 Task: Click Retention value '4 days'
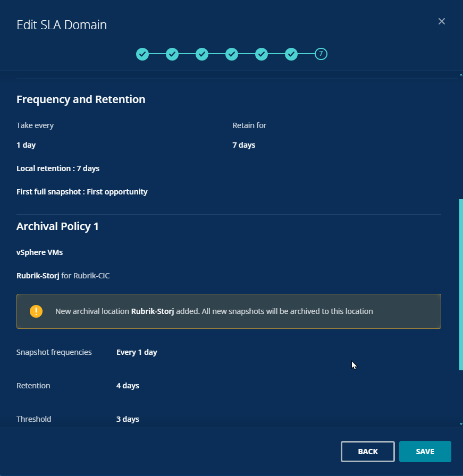point(128,386)
